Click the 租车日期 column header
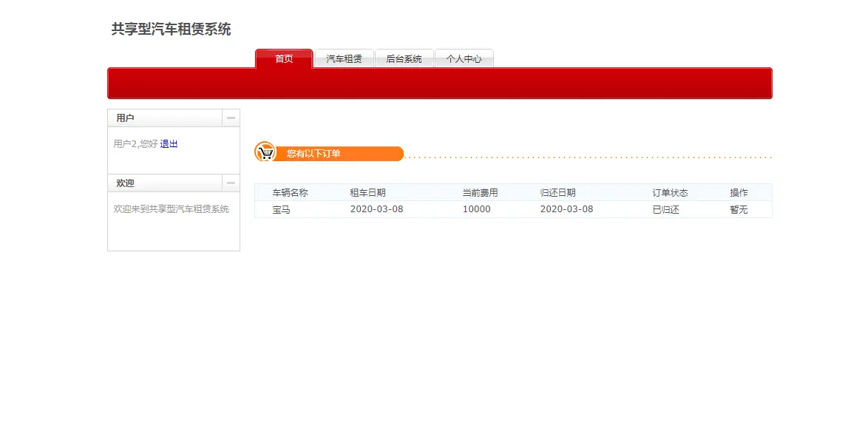868x434 pixels. [368, 193]
